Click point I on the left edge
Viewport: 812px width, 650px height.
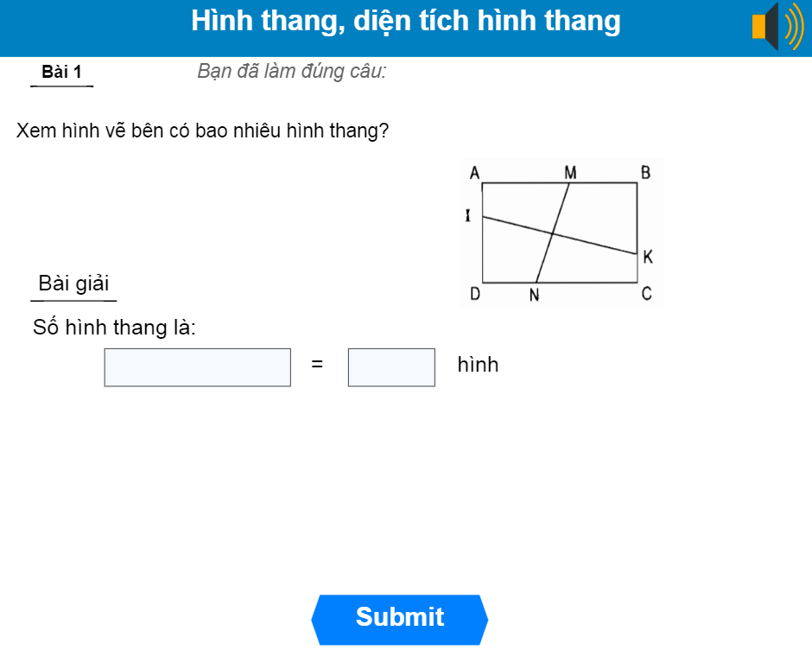(467, 213)
